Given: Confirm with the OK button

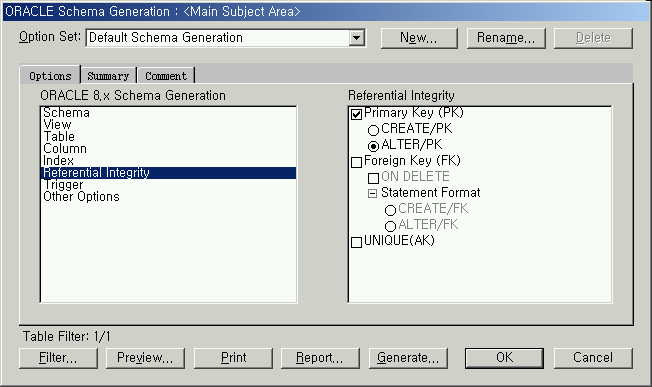Looking at the screenshot, I should click(504, 358).
